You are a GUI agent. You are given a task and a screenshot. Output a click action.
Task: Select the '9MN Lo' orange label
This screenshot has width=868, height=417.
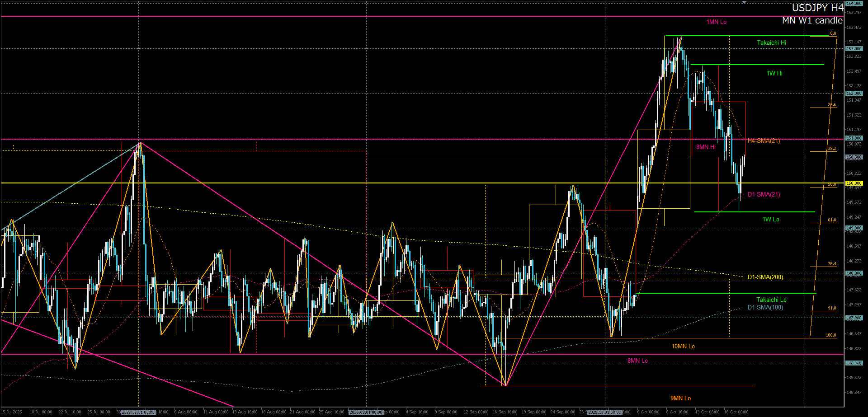tap(680, 398)
